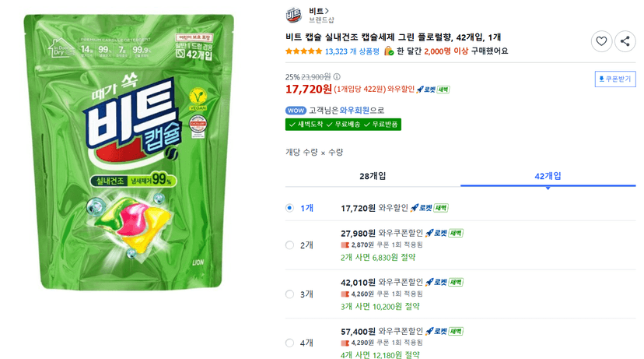The height and width of the screenshot is (359, 644).
Task: Click the 로켓 새벽 badge near main price
Action: coord(433,90)
